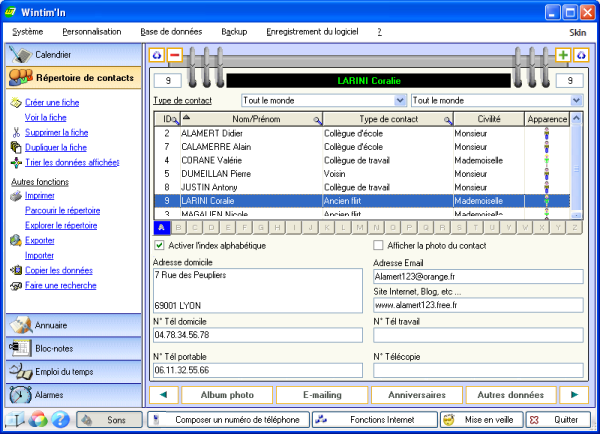This screenshot has height=434, width=600.
Task: Click the green plus add icon
Action: click(x=562, y=55)
